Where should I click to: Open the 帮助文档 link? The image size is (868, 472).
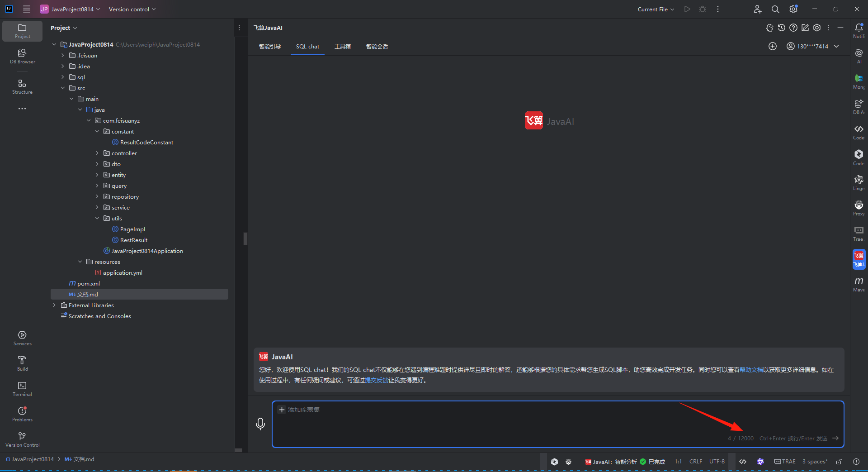751,370
